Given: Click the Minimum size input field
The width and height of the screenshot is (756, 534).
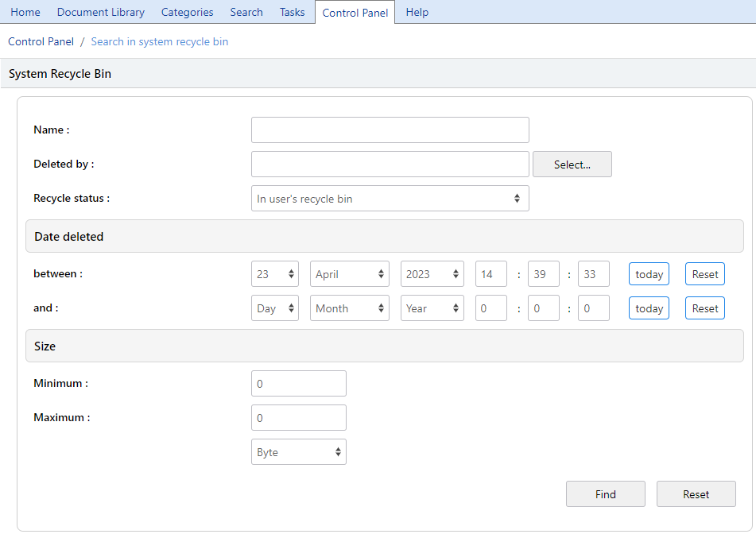Looking at the screenshot, I should point(298,384).
